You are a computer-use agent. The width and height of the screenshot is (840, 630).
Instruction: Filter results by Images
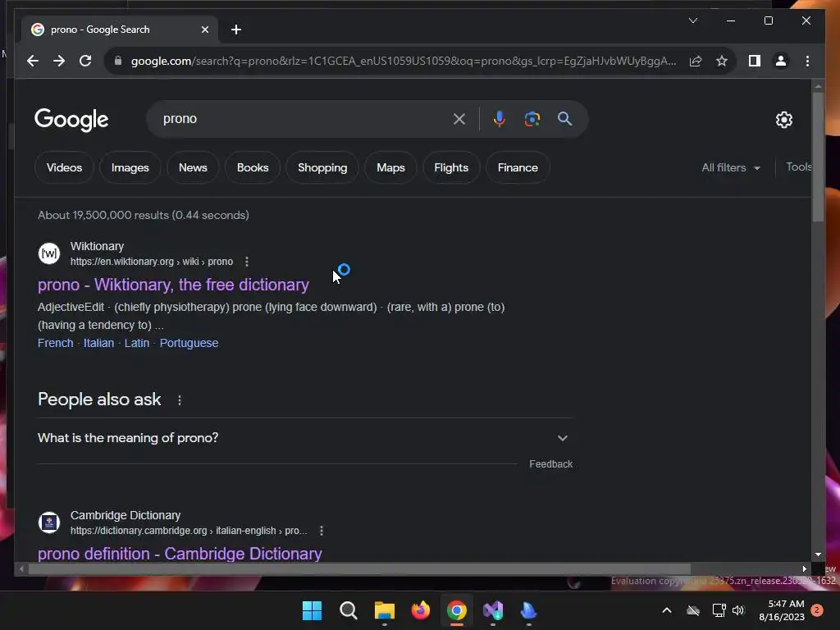coord(130,167)
